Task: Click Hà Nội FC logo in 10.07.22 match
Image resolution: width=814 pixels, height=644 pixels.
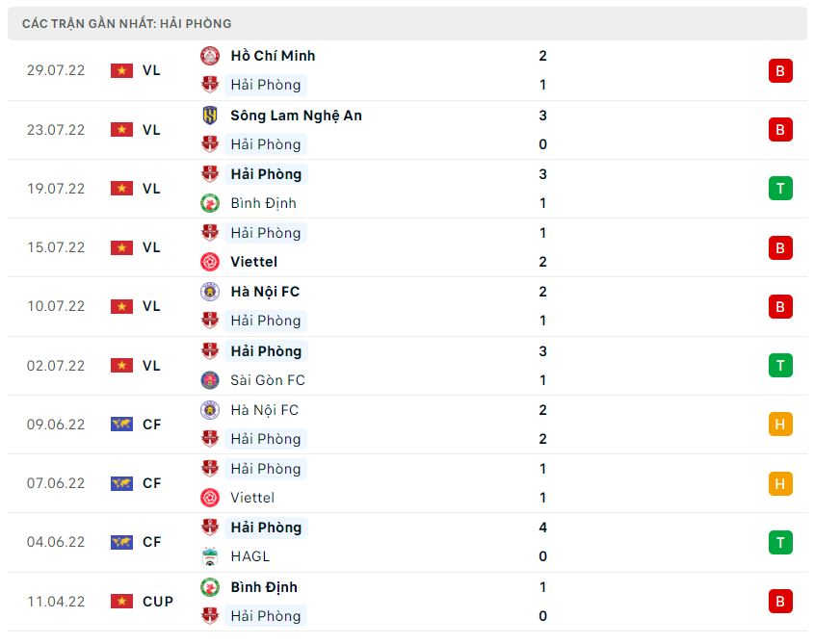Action: (x=209, y=292)
